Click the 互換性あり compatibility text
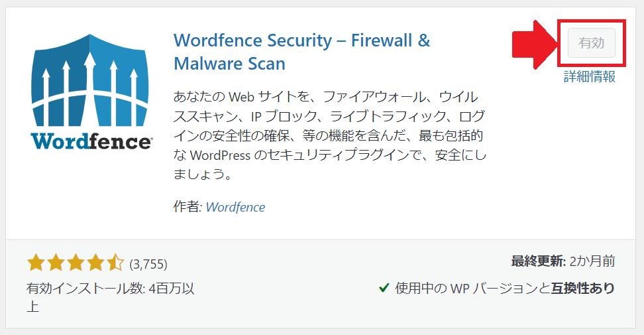 583,288
